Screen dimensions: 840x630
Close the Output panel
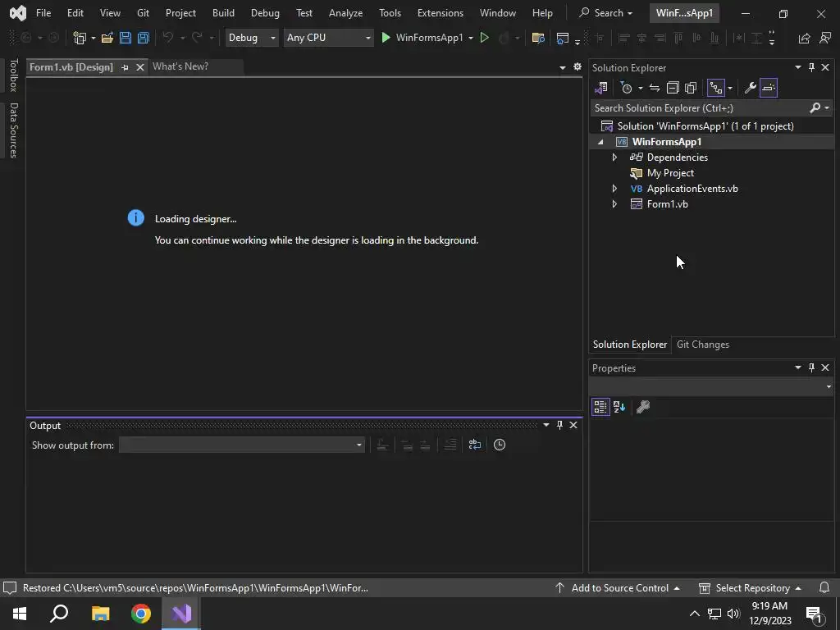point(573,425)
